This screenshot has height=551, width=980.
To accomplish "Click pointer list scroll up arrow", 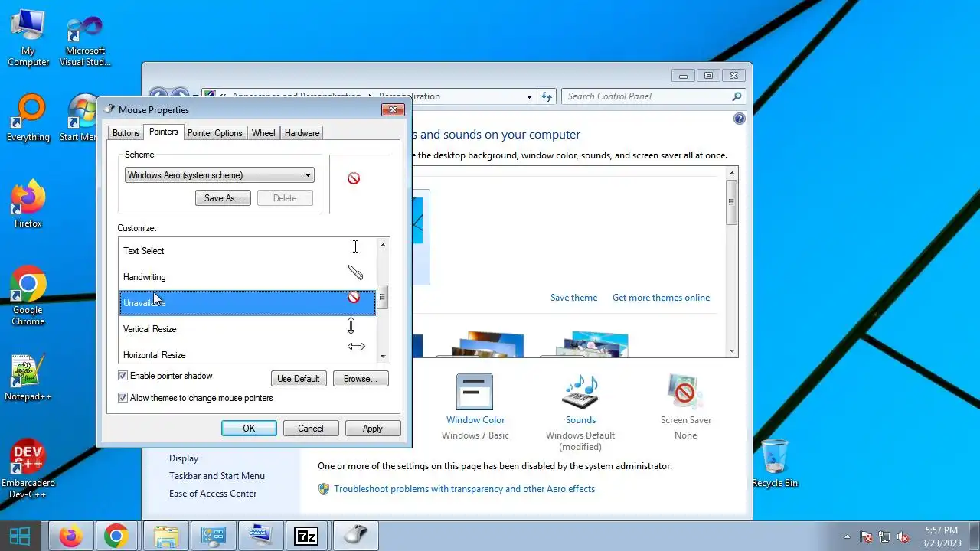I will [383, 245].
